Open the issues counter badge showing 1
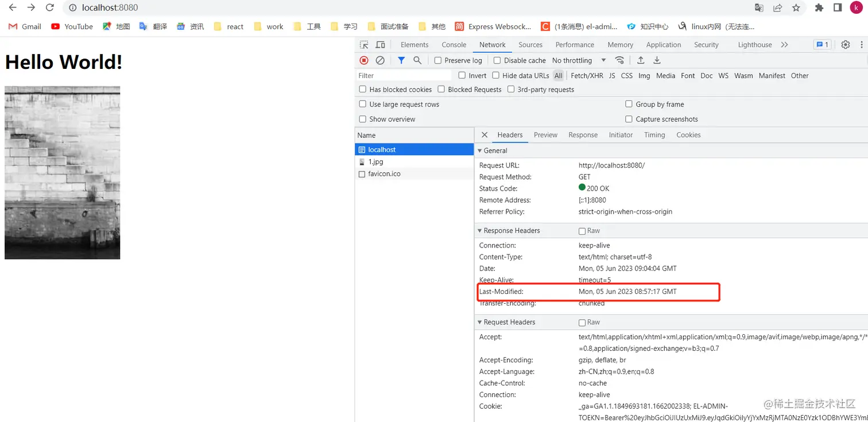 (822, 45)
